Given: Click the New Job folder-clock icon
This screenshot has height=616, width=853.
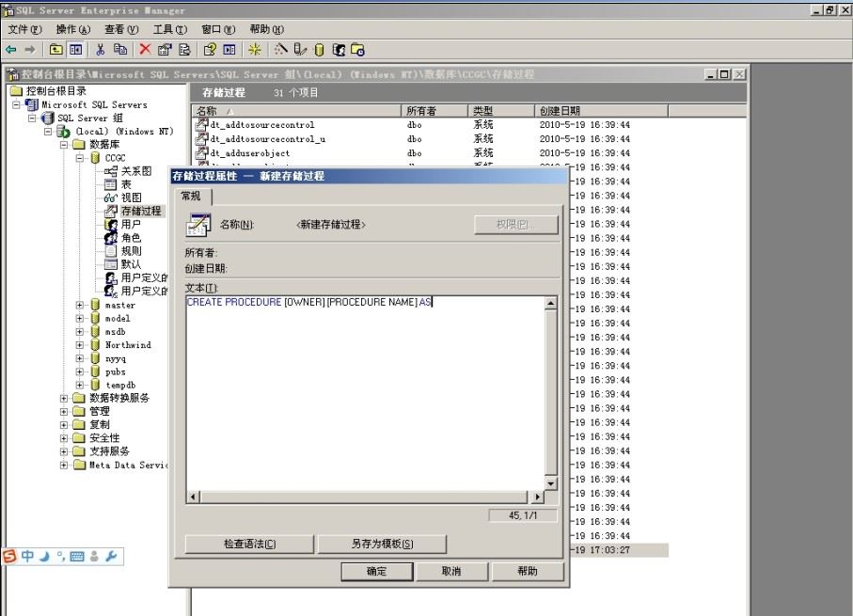Looking at the screenshot, I should click(357, 50).
